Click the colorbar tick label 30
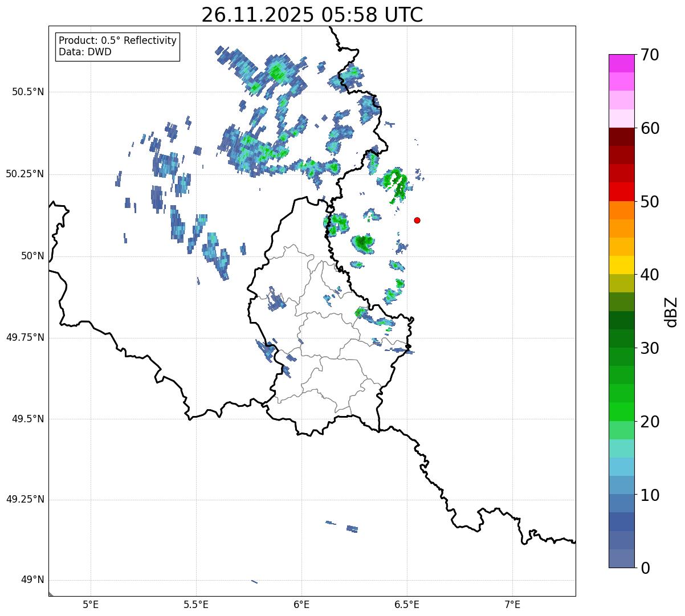This screenshot has width=685, height=616. point(650,348)
